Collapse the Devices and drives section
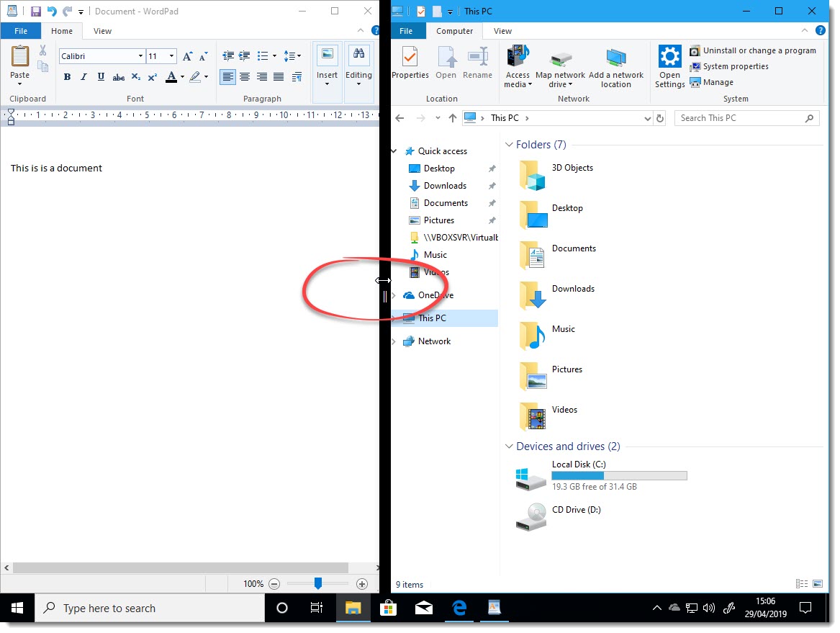 pos(509,446)
